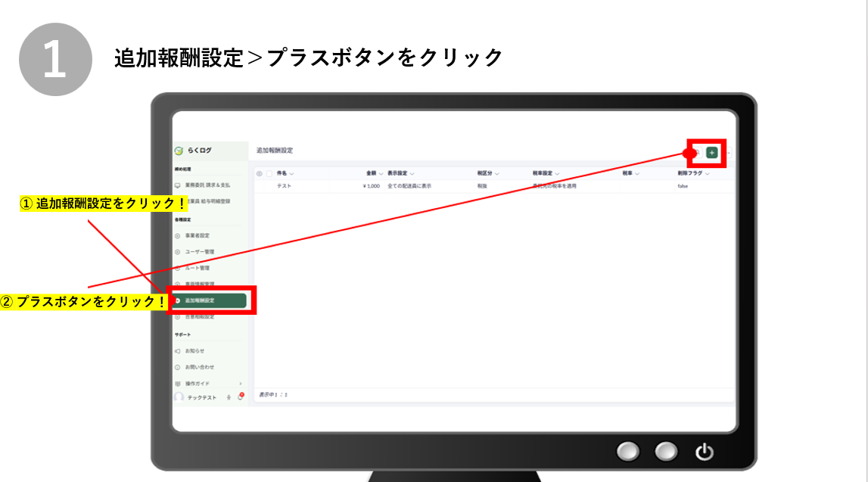This screenshot has width=868, height=482.
Task: Click the microphone icon beside テックテスト
Action: (229, 398)
